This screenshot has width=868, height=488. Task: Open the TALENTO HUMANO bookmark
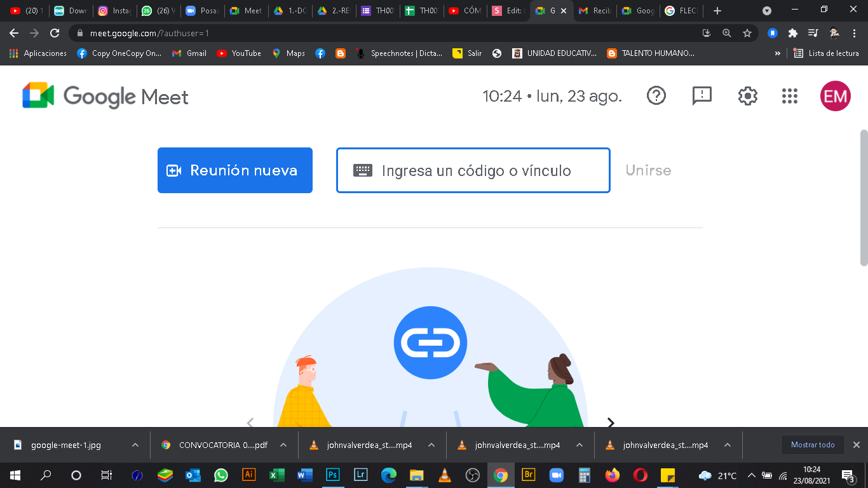(x=651, y=53)
